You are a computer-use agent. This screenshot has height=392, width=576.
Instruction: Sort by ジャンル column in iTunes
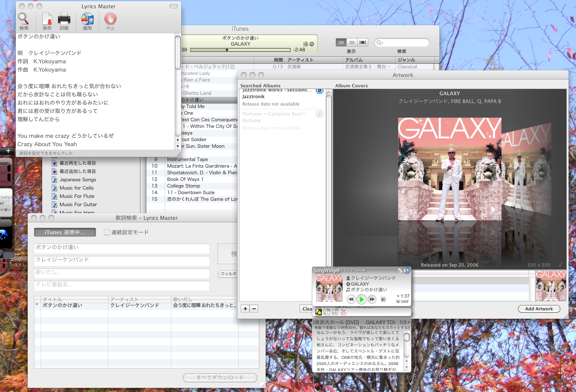point(415,60)
